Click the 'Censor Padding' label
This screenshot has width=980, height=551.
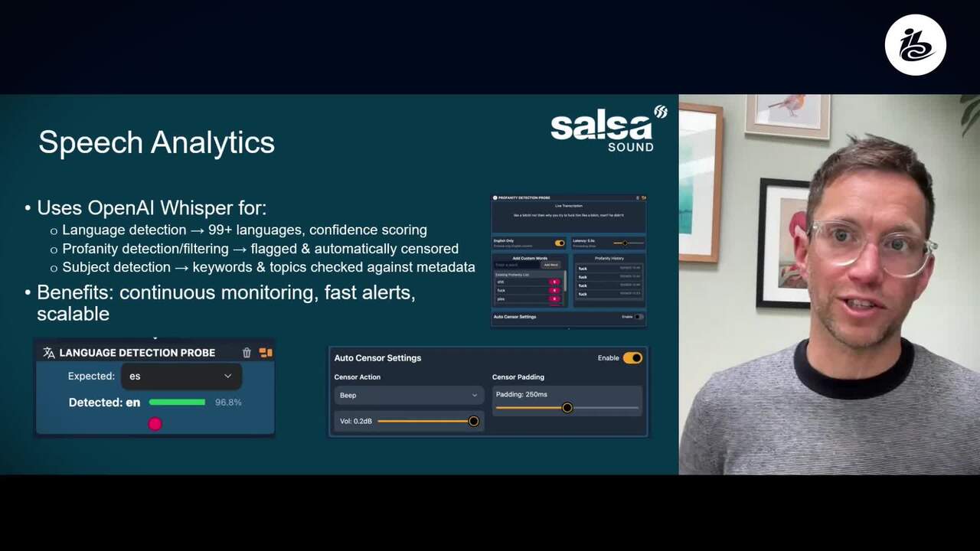[518, 377]
